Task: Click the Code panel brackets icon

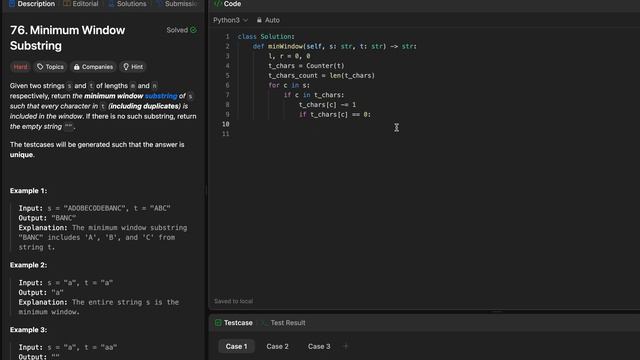Action: click(x=218, y=4)
